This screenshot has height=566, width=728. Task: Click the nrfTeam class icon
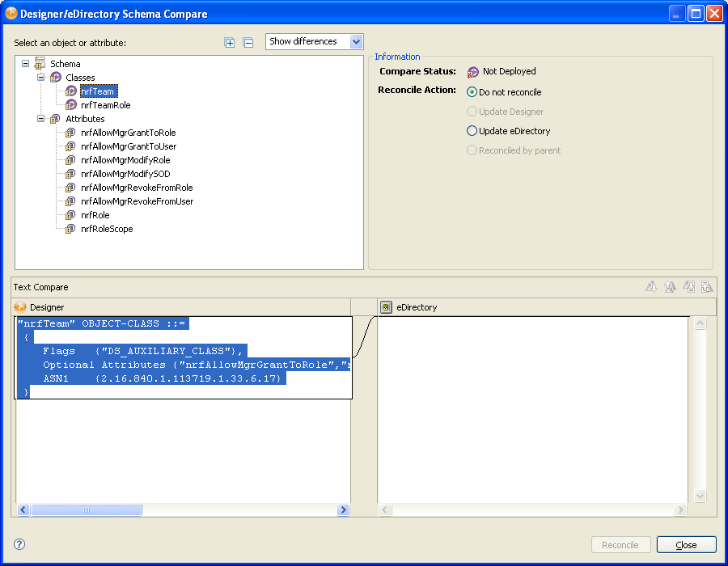(x=71, y=91)
